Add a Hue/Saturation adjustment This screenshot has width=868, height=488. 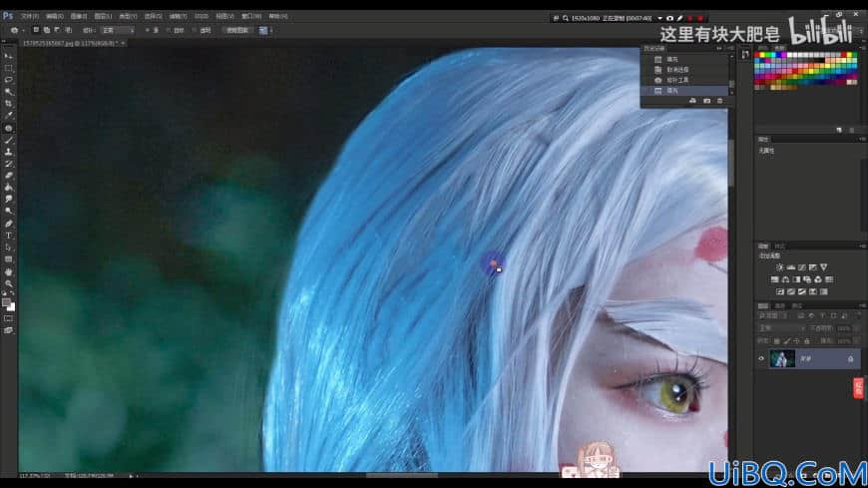tap(774, 279)
